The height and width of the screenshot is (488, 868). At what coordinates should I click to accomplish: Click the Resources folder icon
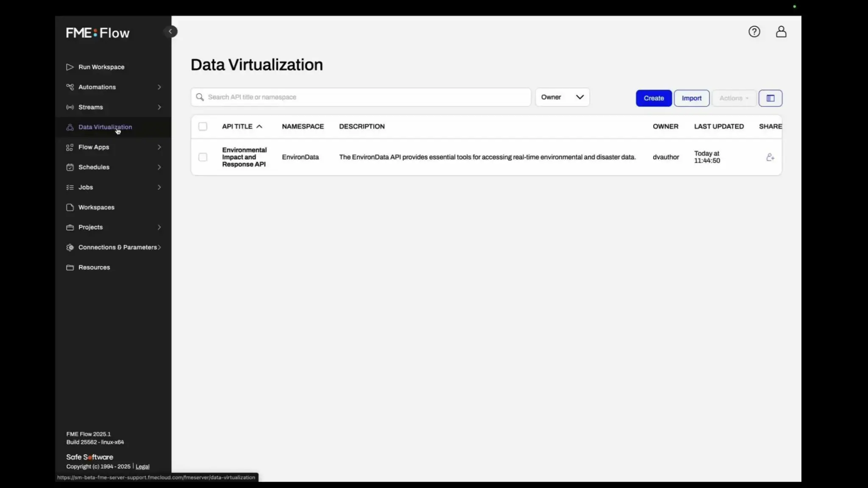click(x=70, y=267)
